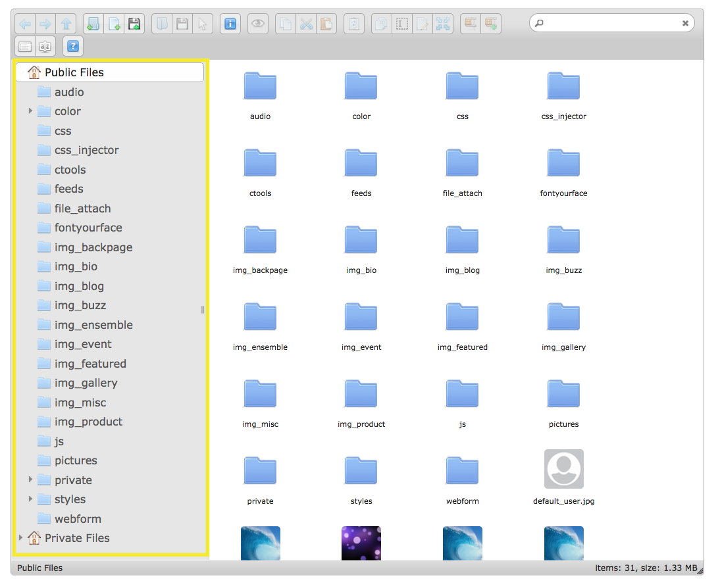Screen dimensions: 720x588
Task: Select img_ensemble in the folder tree
Action: coord(93,325)
